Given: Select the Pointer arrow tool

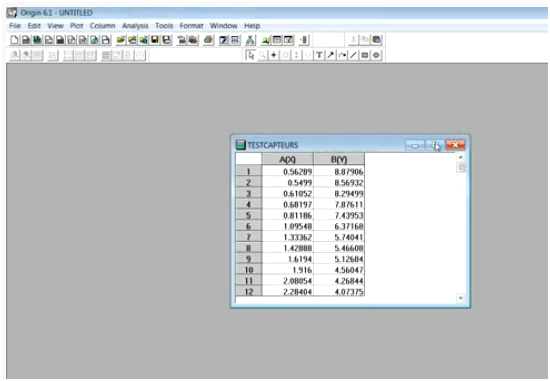Looking at the screenshot, I should [250, 55].
